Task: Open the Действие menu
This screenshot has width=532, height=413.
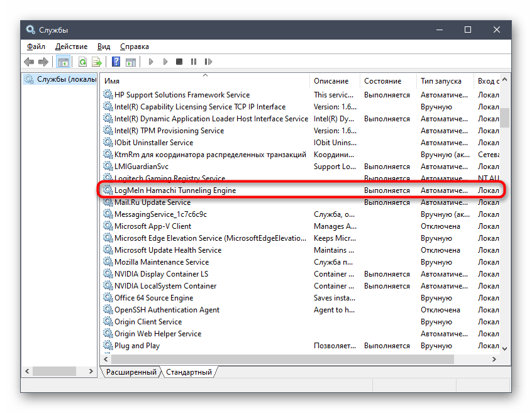Action: pyautogui.click(x=71, y=47)
